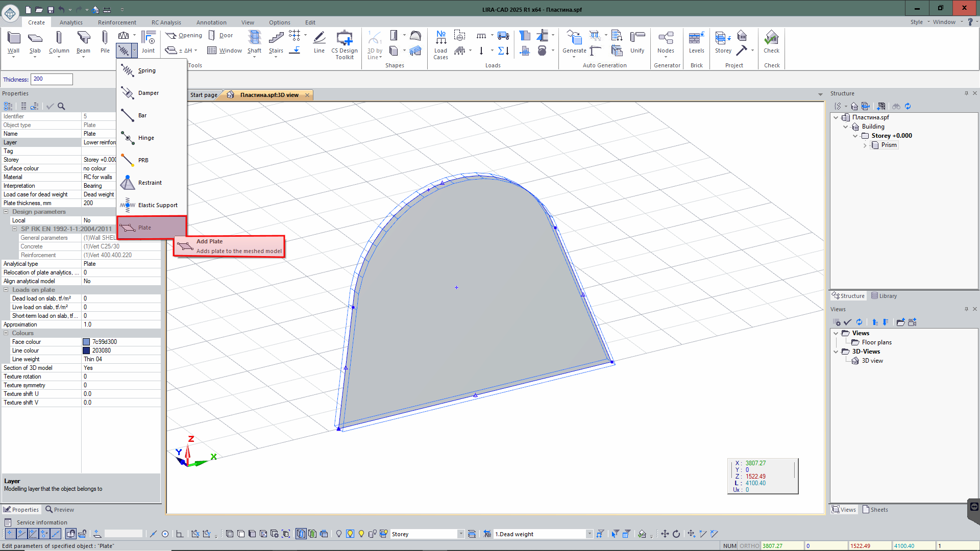Screen dimensions: 980x551
Task: Click the Thickness input field
Action: point(52,79)
